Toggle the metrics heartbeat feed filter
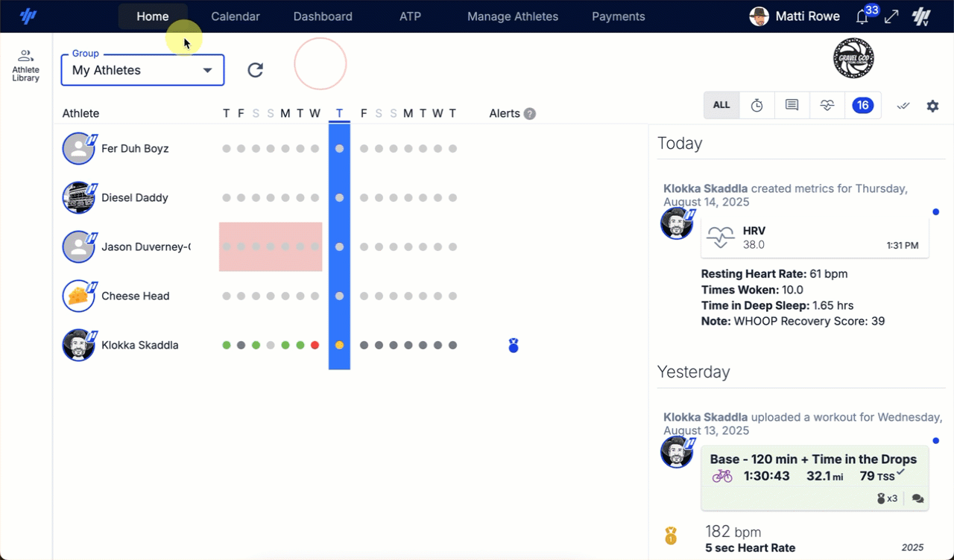This screenshot has width=954, height=560. pos(827,106)
